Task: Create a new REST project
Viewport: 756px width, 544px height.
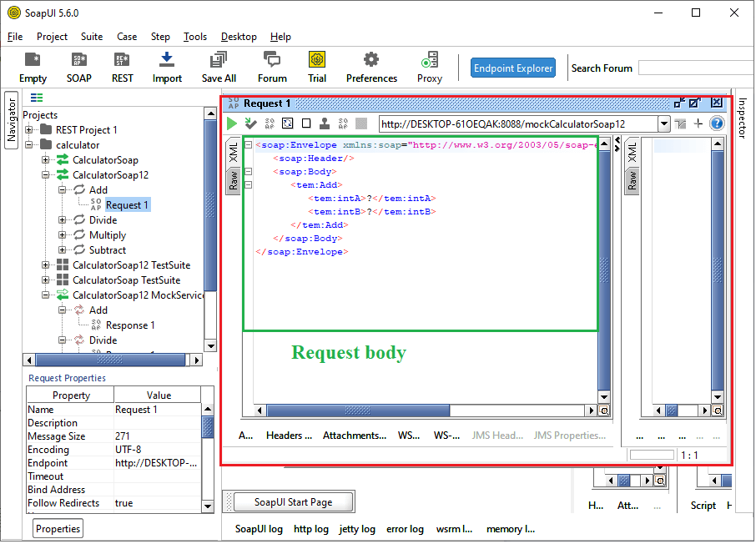Action: coord(122,68)
